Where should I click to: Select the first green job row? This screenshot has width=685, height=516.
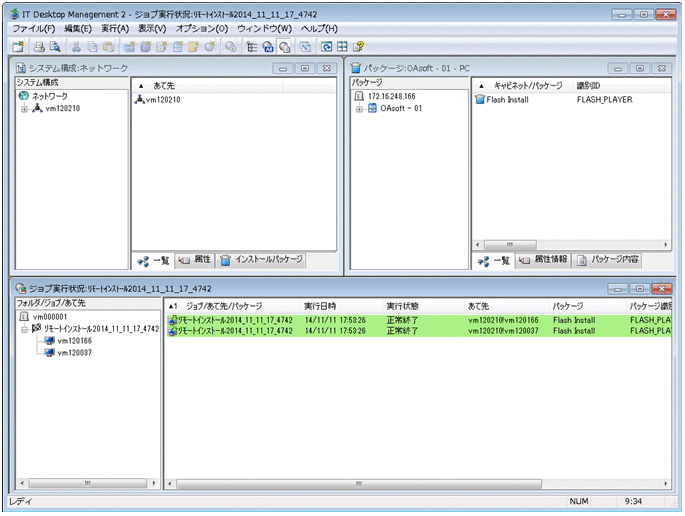pyautogui.click(x=400, y=320)
